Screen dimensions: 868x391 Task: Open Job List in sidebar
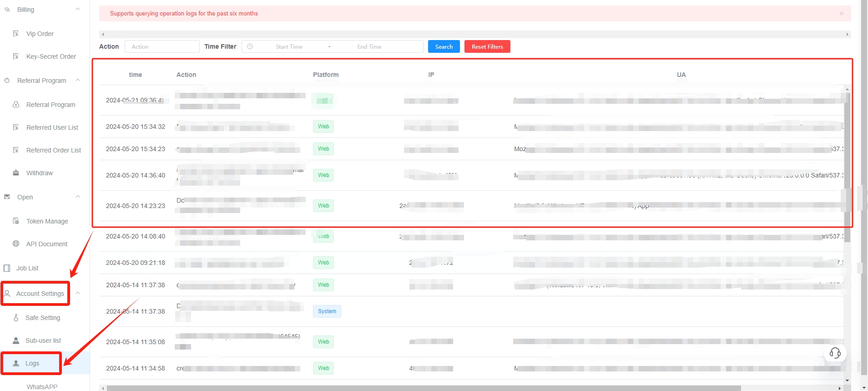pyautogui.click(x=27, y=268)
